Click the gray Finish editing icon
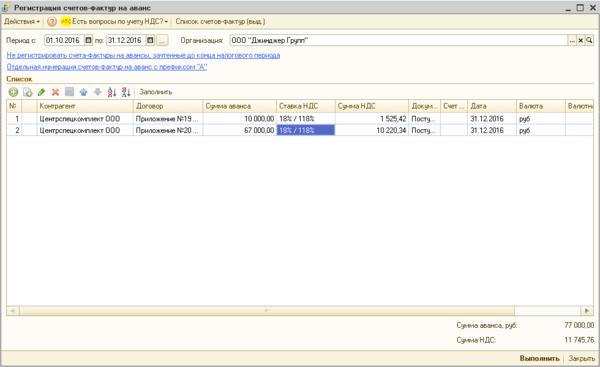This screenshot has width=600, height=367. click(69, 92)
